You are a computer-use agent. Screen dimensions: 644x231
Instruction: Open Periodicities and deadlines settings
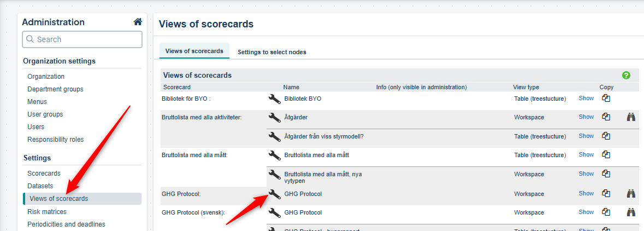(66, 224)
